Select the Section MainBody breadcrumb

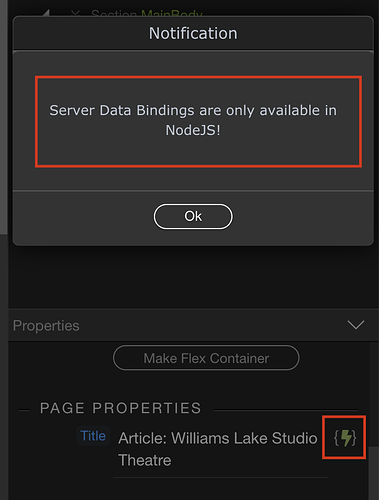point(147,14)
